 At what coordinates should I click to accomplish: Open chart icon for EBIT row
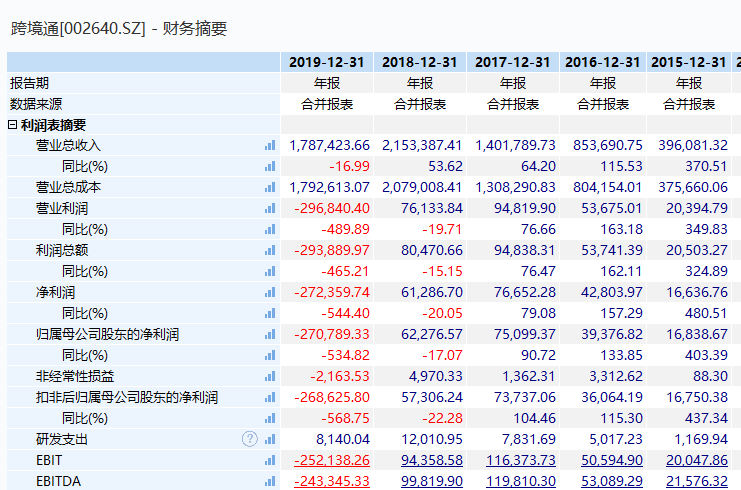pos(270,460)
